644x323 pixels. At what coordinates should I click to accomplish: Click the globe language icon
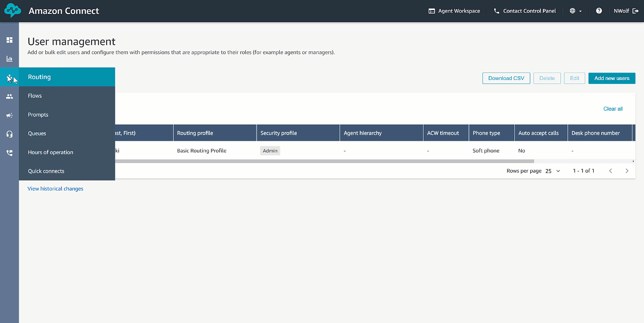573,11
